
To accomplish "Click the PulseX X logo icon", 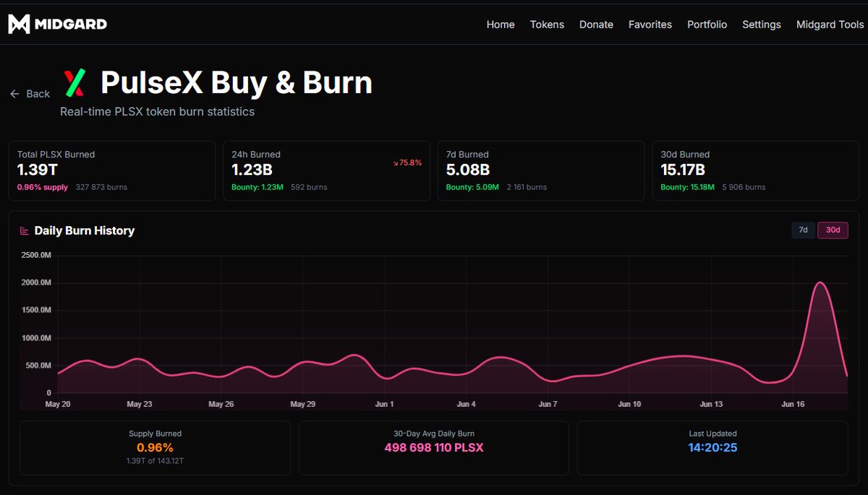I will pyautogui.click(x=75, y=83).
